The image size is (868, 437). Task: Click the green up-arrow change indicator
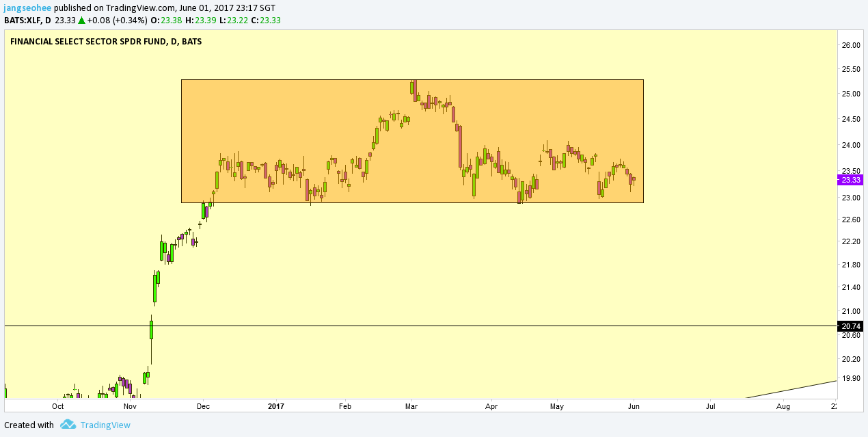coord(81,21)
